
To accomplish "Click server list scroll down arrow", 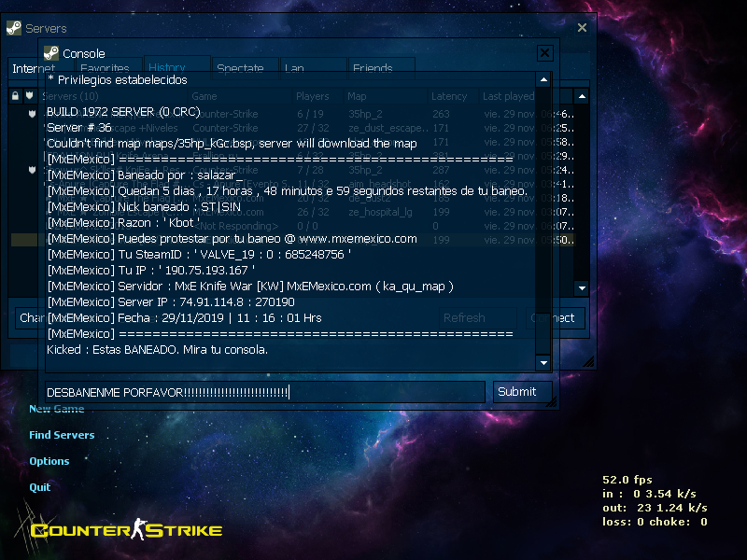I will [582, 288].
